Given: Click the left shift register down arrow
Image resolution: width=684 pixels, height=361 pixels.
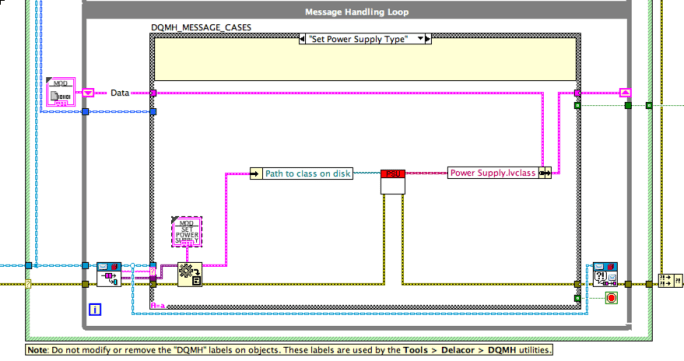Looking at the screenshot, I should [x=88, y=93].
